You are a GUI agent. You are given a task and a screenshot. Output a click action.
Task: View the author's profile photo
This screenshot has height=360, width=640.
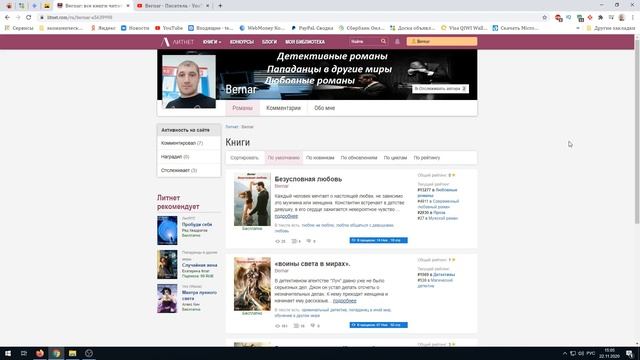coord(189,82)
